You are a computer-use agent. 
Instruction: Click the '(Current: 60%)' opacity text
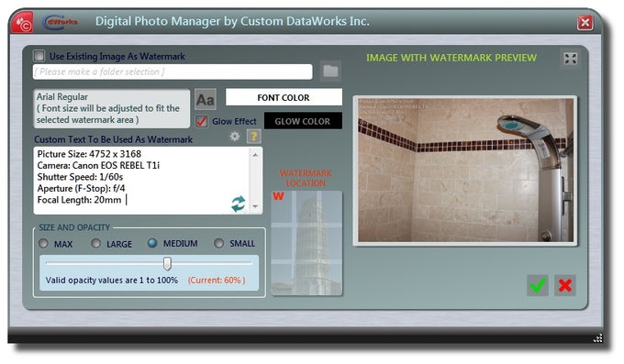pos(217,281)
